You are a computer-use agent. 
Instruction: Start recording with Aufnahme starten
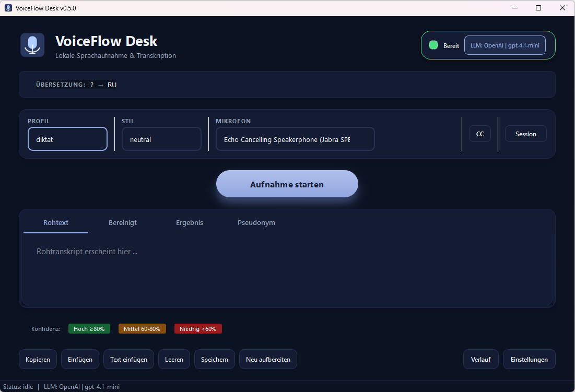[x=287, y=184]
